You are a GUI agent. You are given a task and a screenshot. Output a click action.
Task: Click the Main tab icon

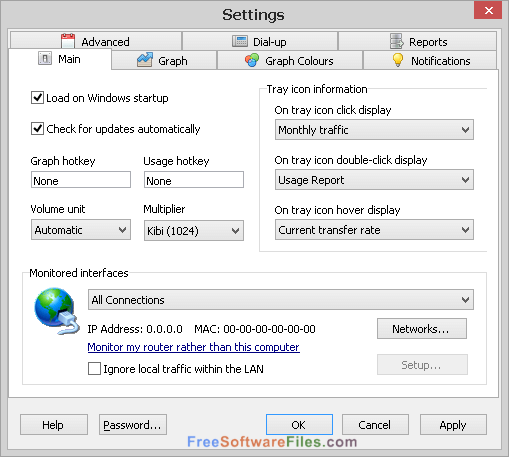[x=45, y=58]
